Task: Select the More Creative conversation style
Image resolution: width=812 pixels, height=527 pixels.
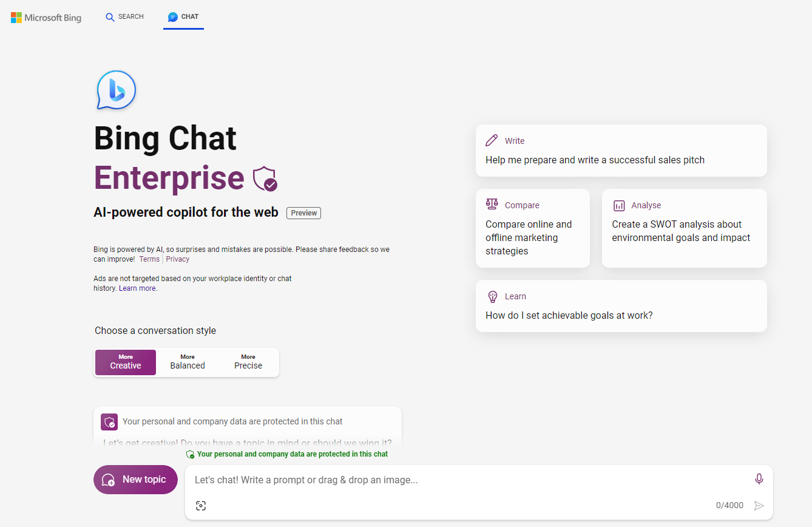Action: [x=125, y=361]
